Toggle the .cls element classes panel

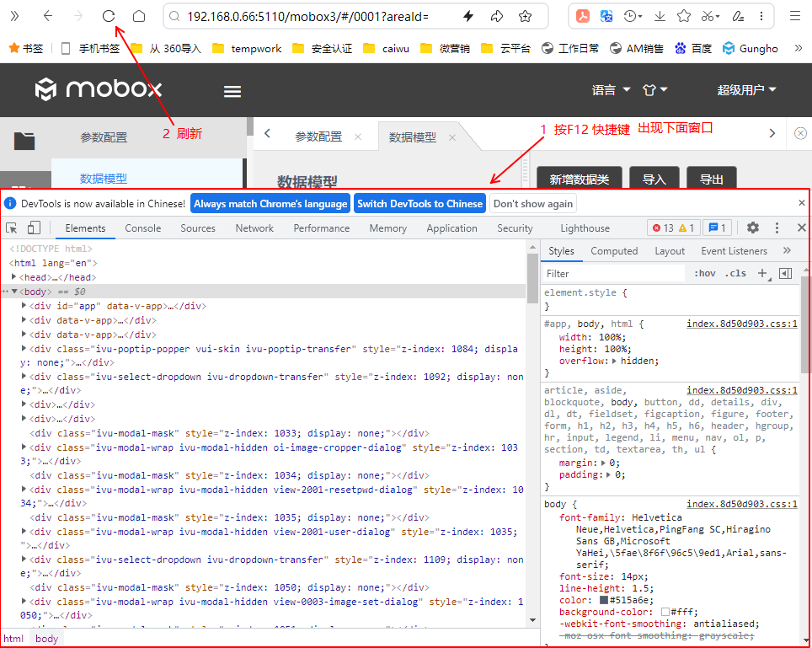click(x=735, y=273)
